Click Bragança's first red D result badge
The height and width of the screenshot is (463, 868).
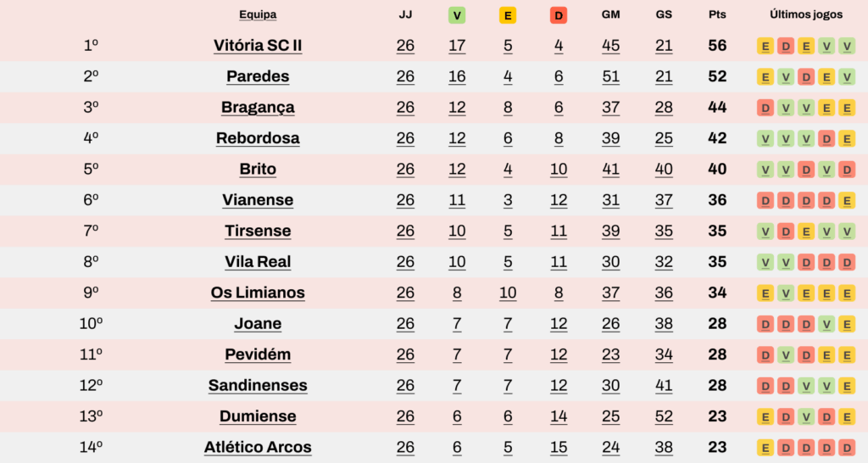coord(765,108)
